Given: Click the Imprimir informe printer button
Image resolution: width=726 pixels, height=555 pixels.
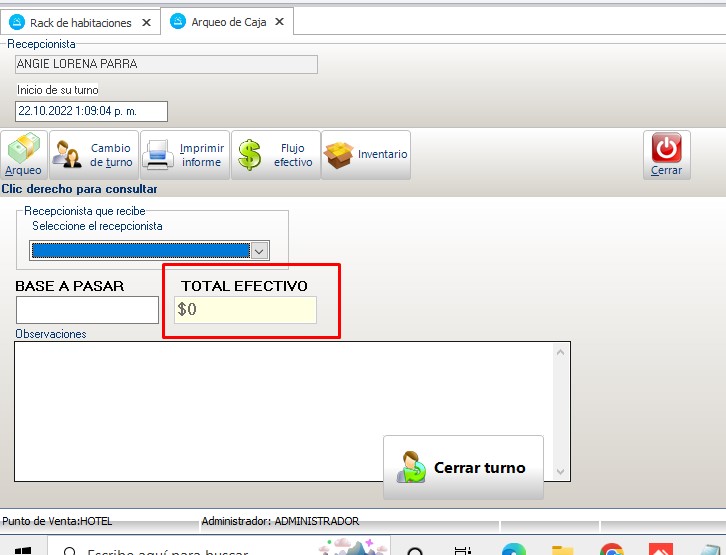Looking at the screenshot, I should click(185, 155).
